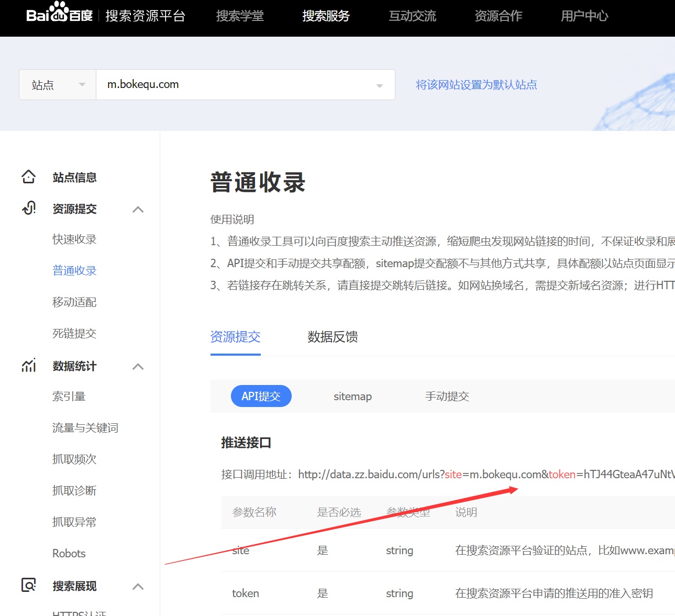Click 参数名称 column header
Screen dimensions: 675x616
pyautogui.click(x=254, y=512)
